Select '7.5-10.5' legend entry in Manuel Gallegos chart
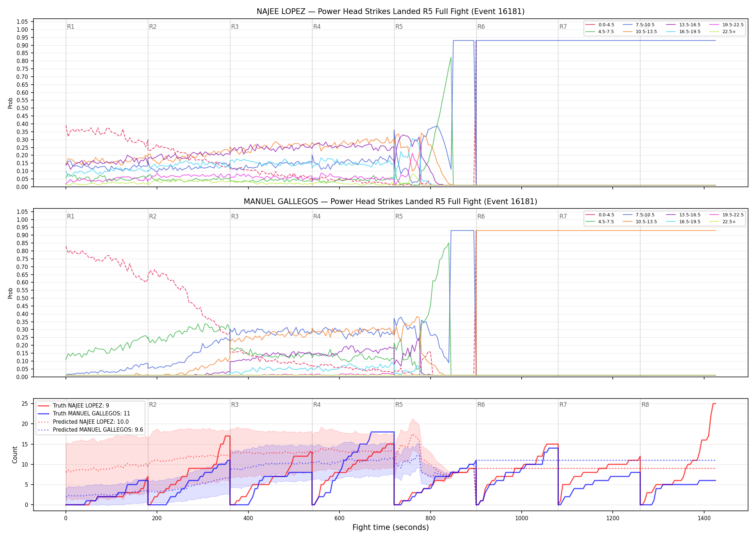Screen dimensions: 756x540 (639, 215)
